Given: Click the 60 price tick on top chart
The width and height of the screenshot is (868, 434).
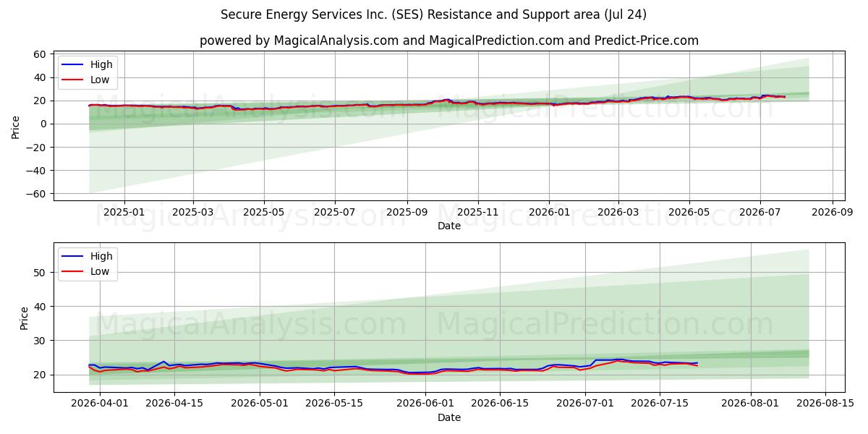Looking at the screenshot, I should pos(40,54).
